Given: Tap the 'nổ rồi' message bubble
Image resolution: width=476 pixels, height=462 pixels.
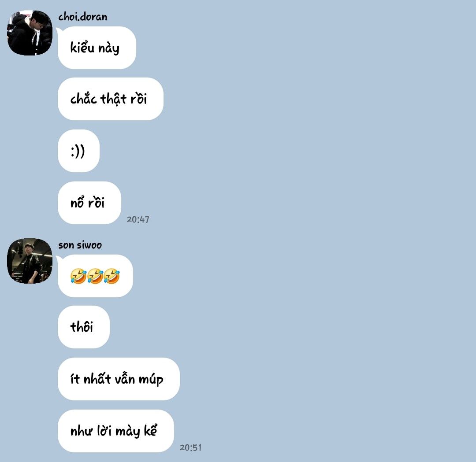Looking at the screenshot, I should coord(89,203).
